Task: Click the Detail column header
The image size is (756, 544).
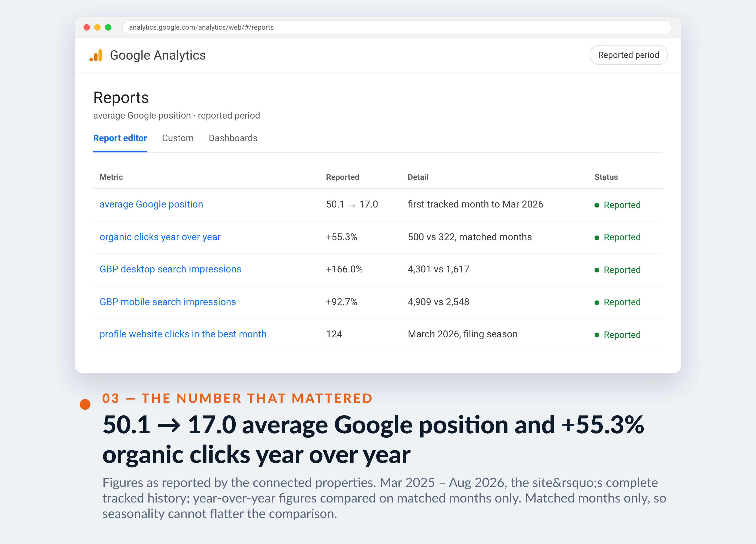Action: click(x=418, y=177)
